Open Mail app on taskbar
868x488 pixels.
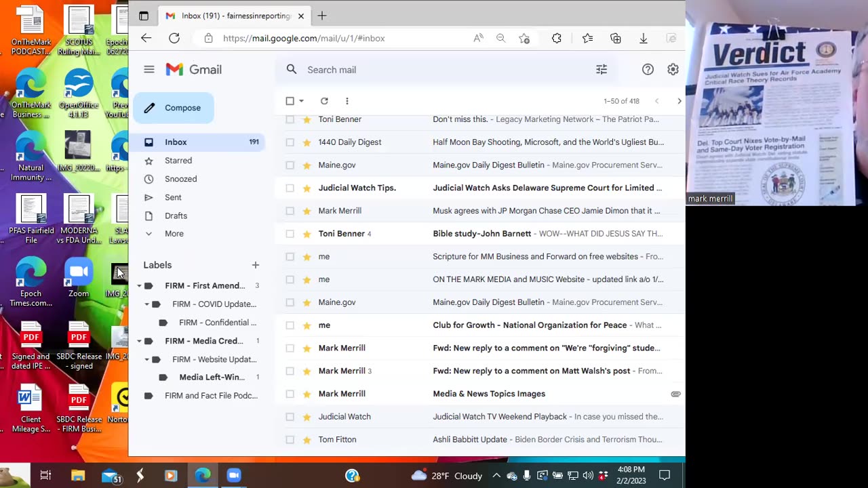pos(110,475)
